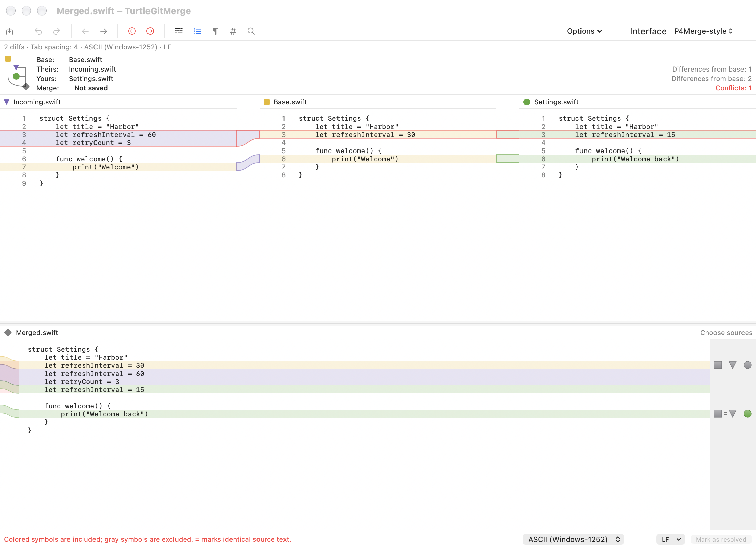Click the Conflicts: 1 indicator
The height and width of the screenshot is (548, 756).
coord(733,88)
